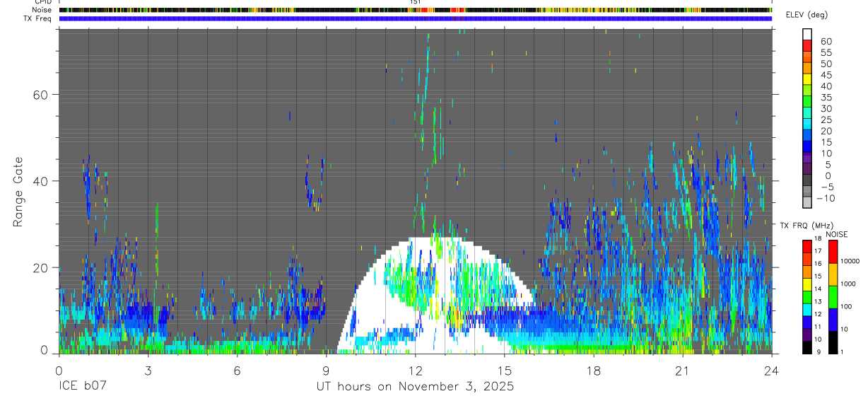Click the 'ELEV (deg)' legend title
The image size is (868, 401).
pyautogui.click(x=807, y=15)
